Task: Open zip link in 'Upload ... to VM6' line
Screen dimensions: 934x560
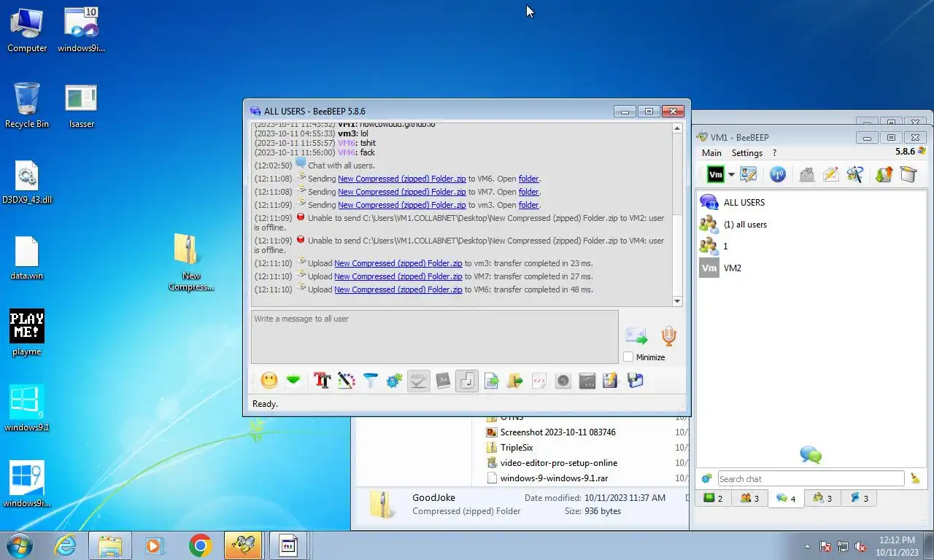Action: (398, 289)
